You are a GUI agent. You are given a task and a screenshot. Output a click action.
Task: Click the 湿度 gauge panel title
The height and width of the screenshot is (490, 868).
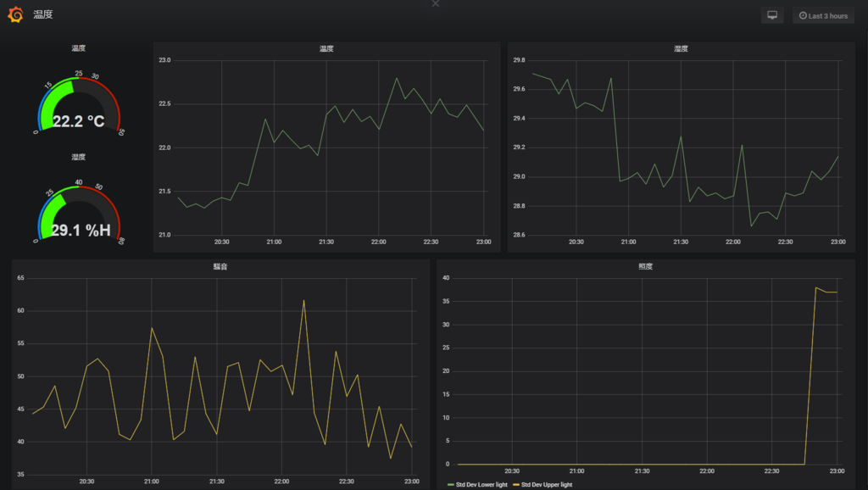point(79,157)
